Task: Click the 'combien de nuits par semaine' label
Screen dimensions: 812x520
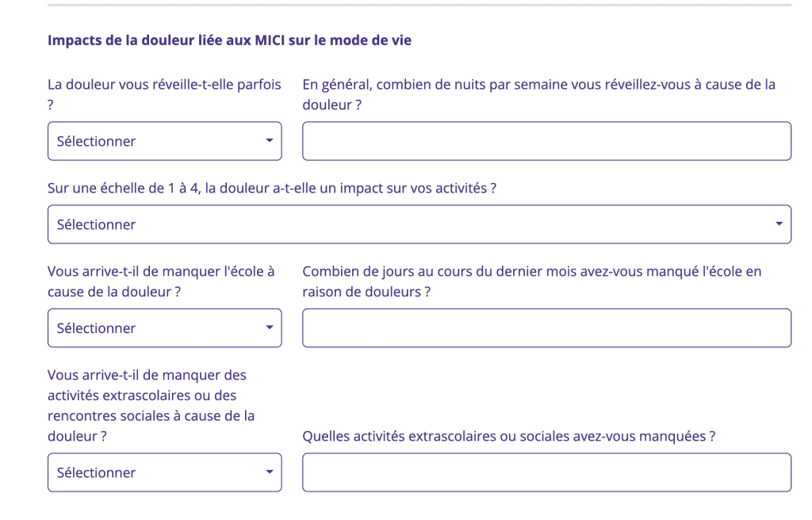Action: click(x=538, y=94)
